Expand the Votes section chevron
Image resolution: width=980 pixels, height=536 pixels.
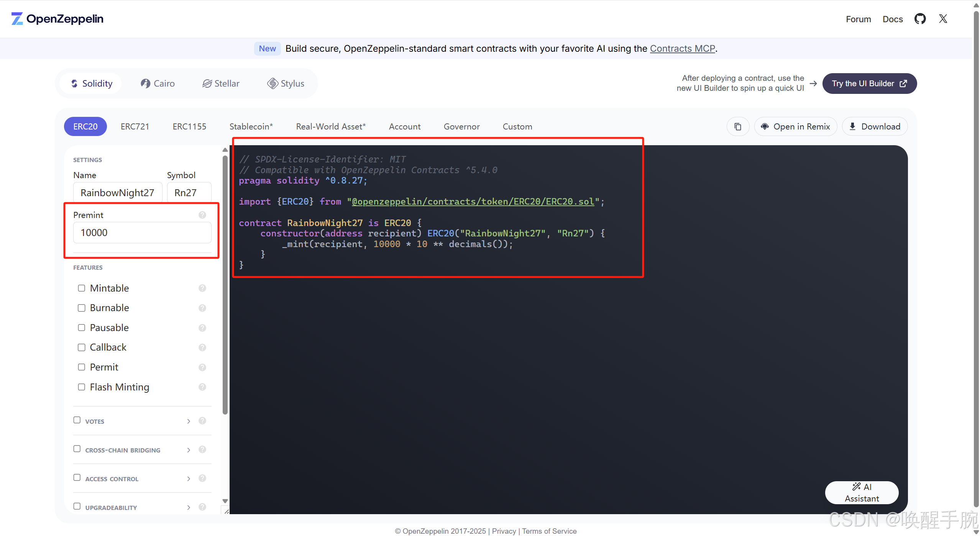coord(189,421)
